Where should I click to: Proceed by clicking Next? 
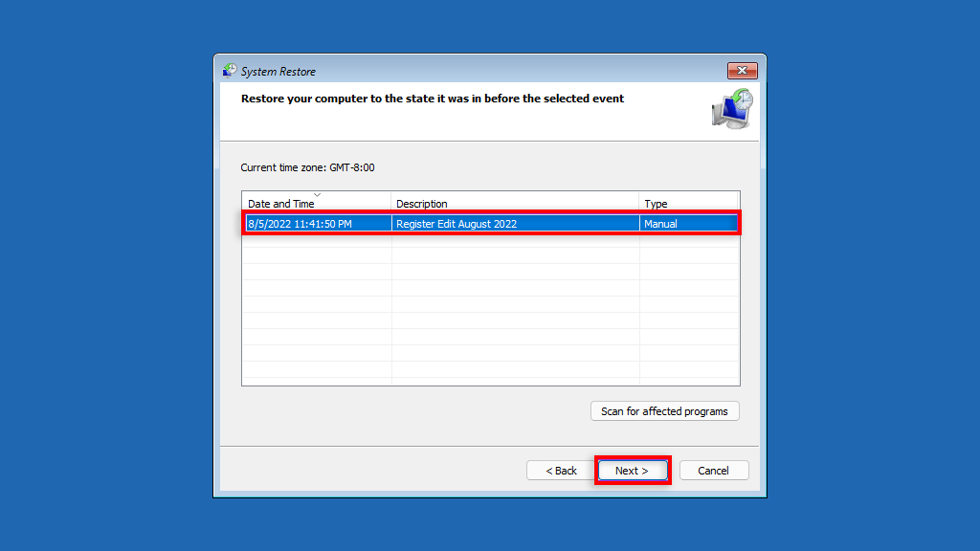click(632, 471)
